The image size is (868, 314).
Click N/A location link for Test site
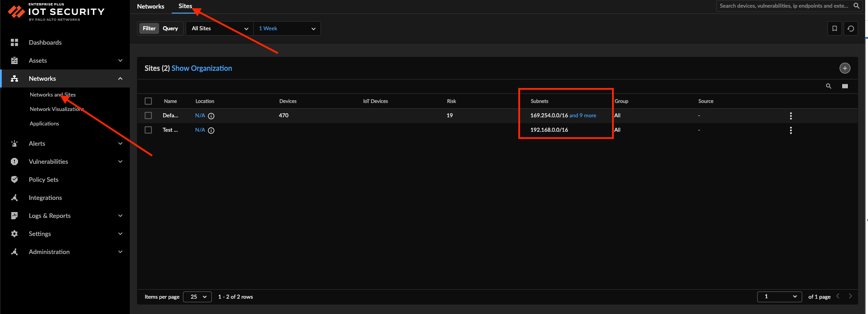click(200, 130)
